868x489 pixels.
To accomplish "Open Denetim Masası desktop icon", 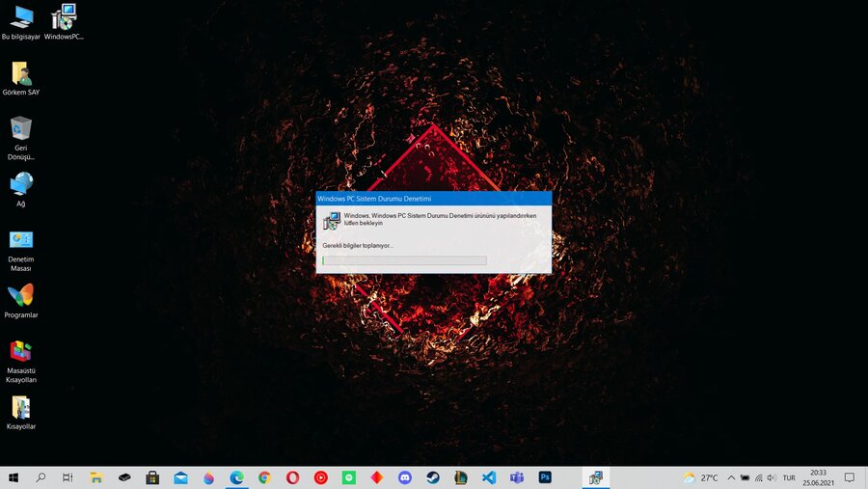I will [21, 251].
